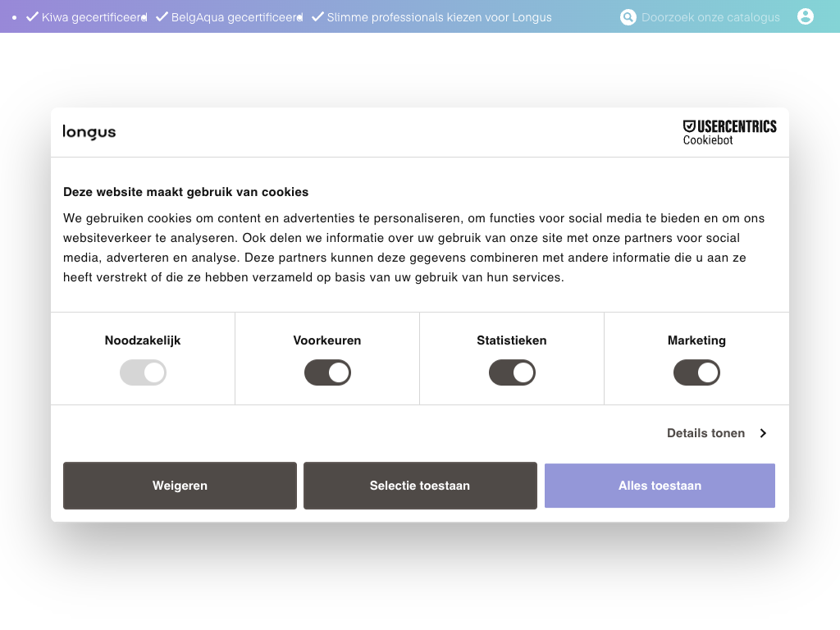Screen dimensions: 840x630
Task: Click the Doorzoek onze catalogus search field
Action: [710, 17]
